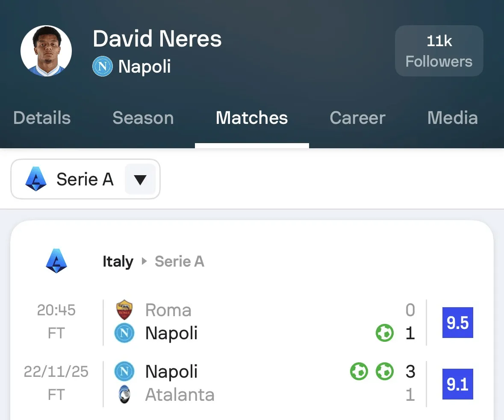This screenshot has width=504, height=420.
Task: Go to the Career tab
Action: coord(357,118)
